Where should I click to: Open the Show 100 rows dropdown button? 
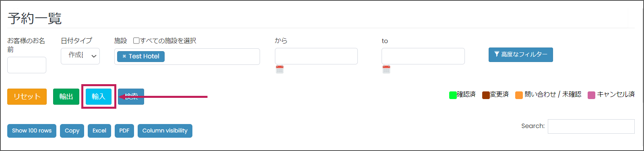click(32, 130)
